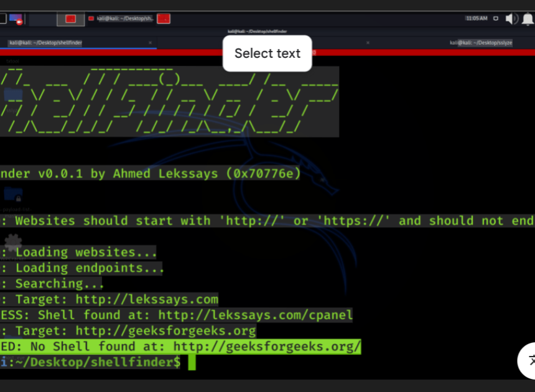Launch the gear utility icon on the desktop
Screen dimensions: 535x392
click(x=12, y=243)
